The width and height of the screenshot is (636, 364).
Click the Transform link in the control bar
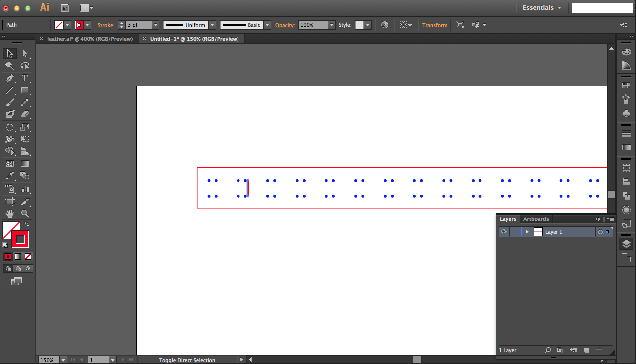(434, 25)
